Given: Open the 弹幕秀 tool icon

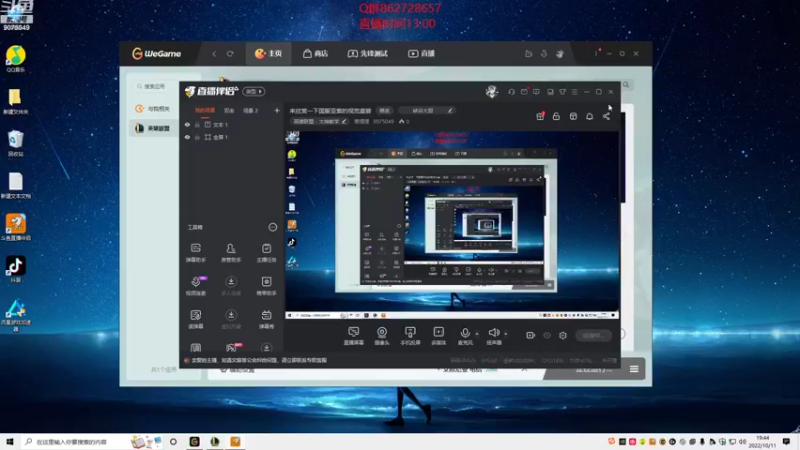Looking at the screenshot, I should pos(266,319).
